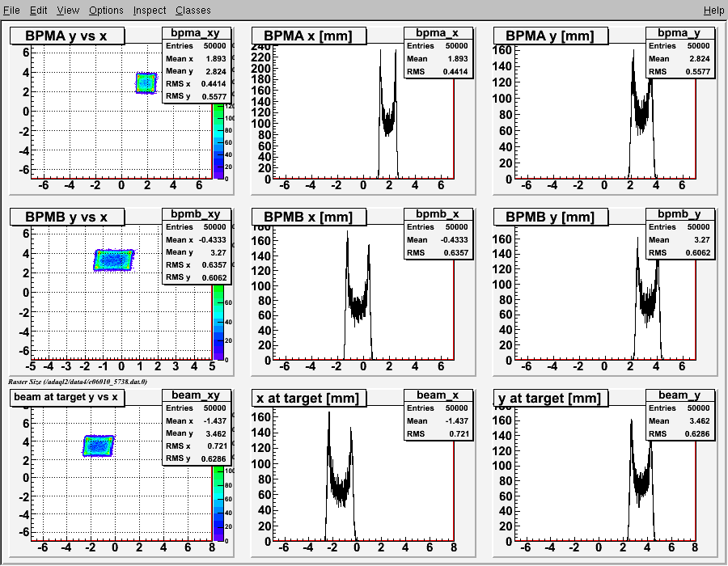Select the 'BPMA y [mm]' plot title
Viewport: 728px width, 566px height.
point(550,36)
